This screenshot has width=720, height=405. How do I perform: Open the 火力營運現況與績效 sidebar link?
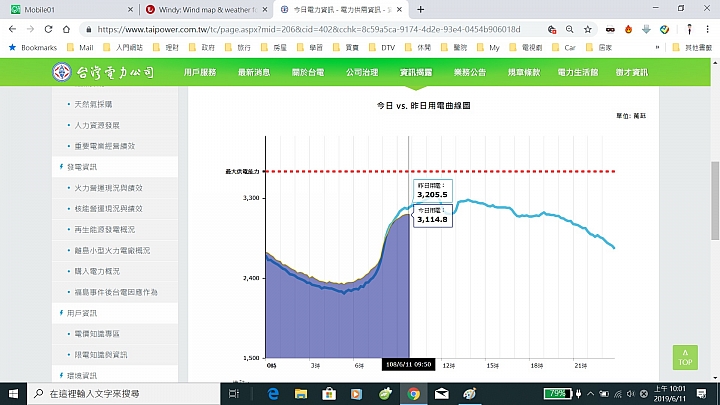[x=108, y=188]
